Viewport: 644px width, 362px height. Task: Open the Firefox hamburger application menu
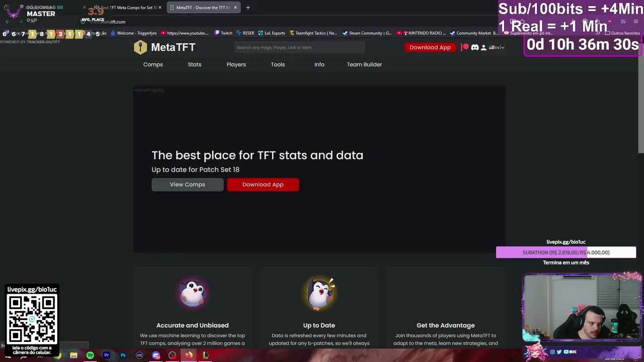coord(636,22)
